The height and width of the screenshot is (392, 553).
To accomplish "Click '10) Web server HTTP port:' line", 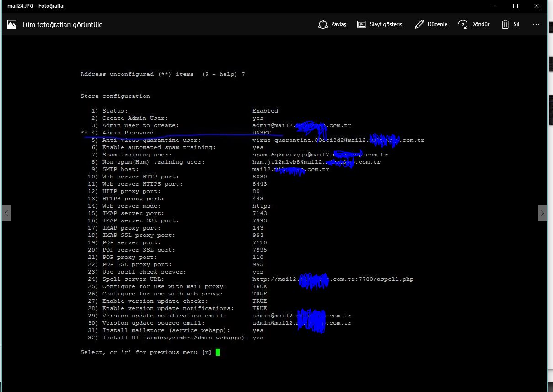I will coord(134,177).
